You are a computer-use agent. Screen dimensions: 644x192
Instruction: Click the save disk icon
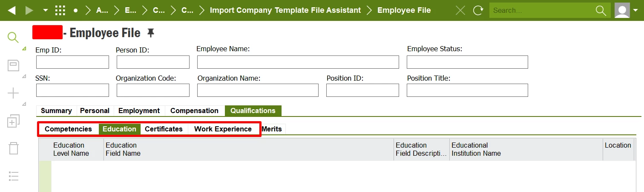click(14, 65)
